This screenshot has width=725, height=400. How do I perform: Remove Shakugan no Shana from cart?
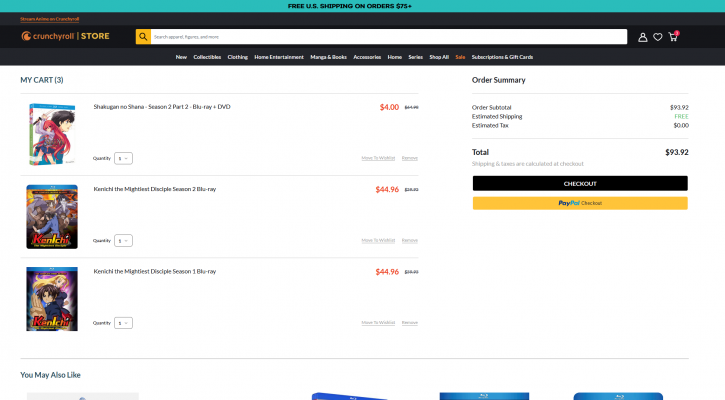(410, 158)
